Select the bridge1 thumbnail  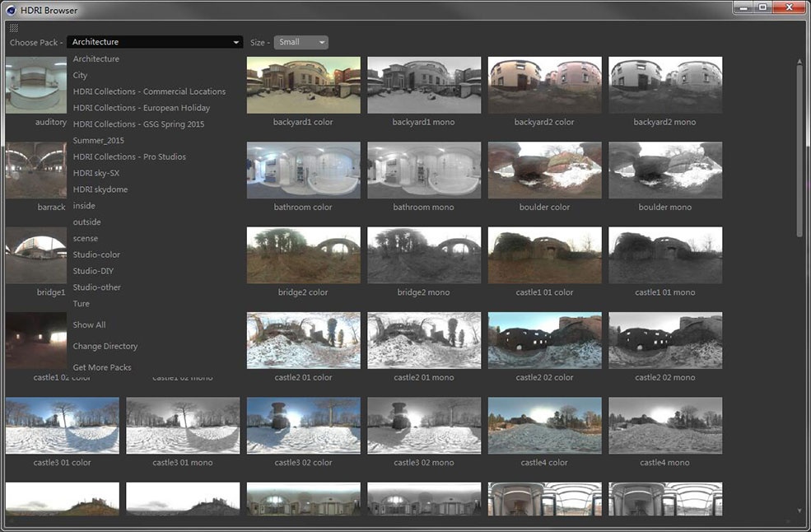(36, 255)
